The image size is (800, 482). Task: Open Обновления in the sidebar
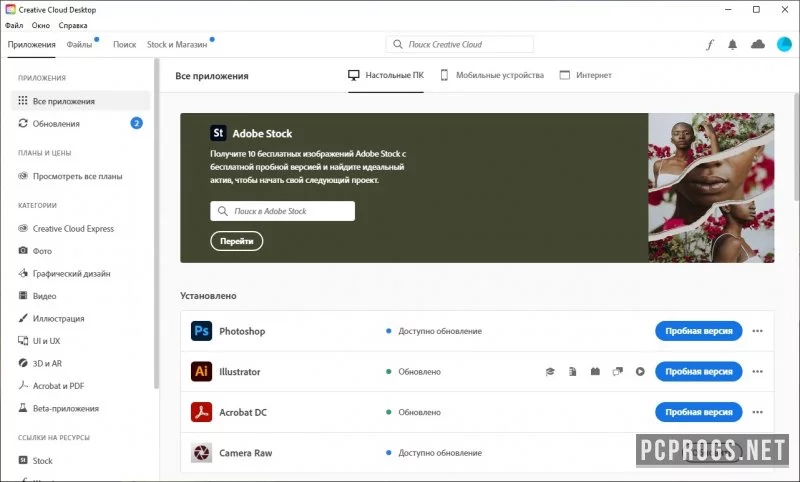pos(81,123)
